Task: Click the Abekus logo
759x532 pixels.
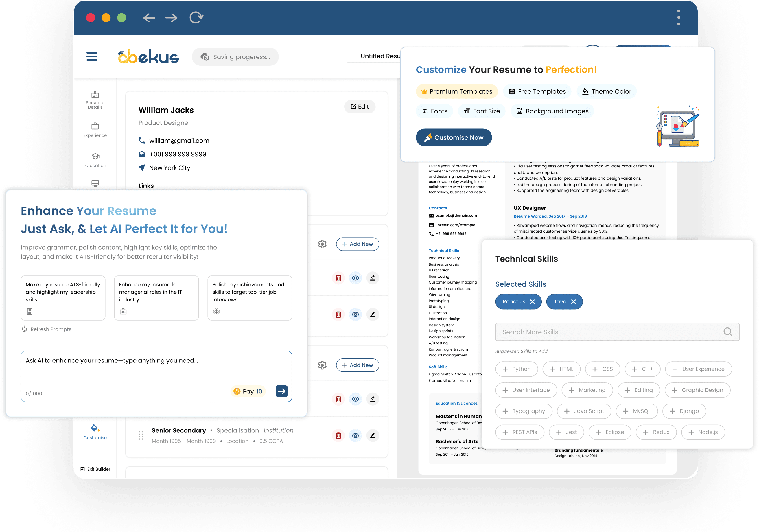Action: tap(148, 56)
